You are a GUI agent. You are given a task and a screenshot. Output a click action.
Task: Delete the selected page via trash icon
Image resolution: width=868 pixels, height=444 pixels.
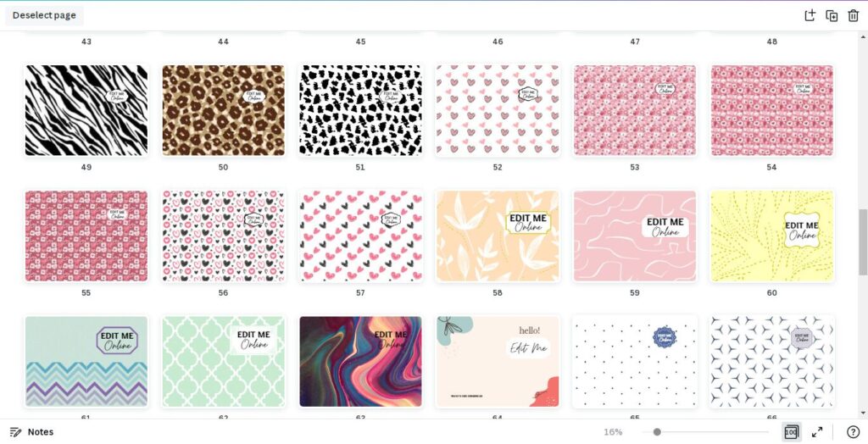[853, 15]
